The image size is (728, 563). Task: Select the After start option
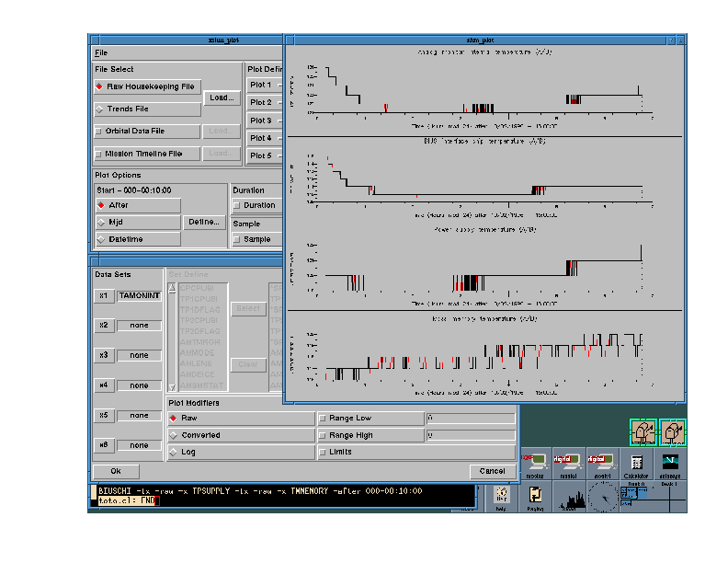[x=138, y=205]
